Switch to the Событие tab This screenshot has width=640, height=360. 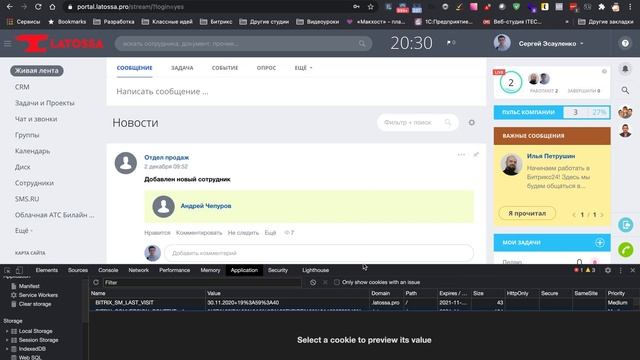coord(225,68)
